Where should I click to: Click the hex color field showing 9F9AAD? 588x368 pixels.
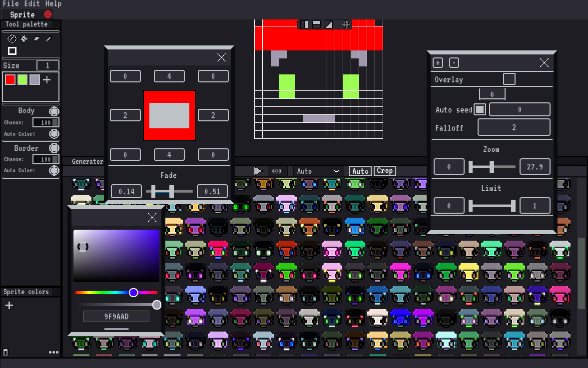[x=116, y=316]
